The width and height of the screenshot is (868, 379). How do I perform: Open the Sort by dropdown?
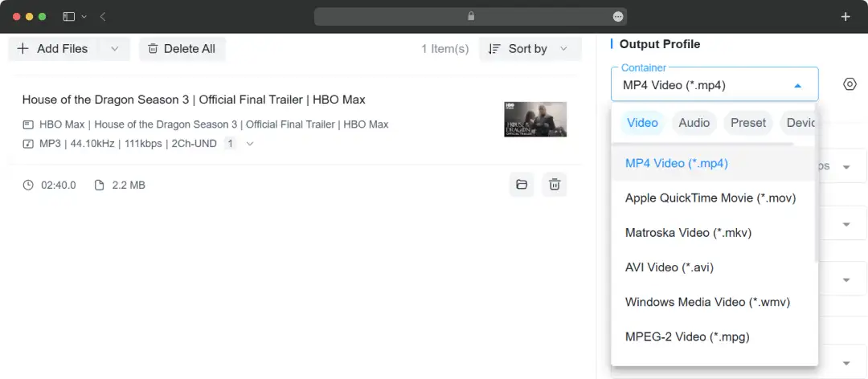click(x=530, y=49)
